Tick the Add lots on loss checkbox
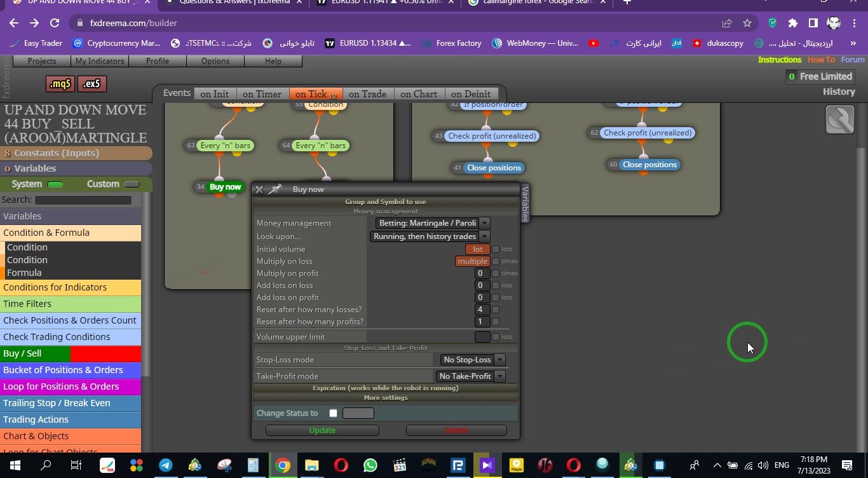This screenshot has width=868, height=478. click(496, 285)
